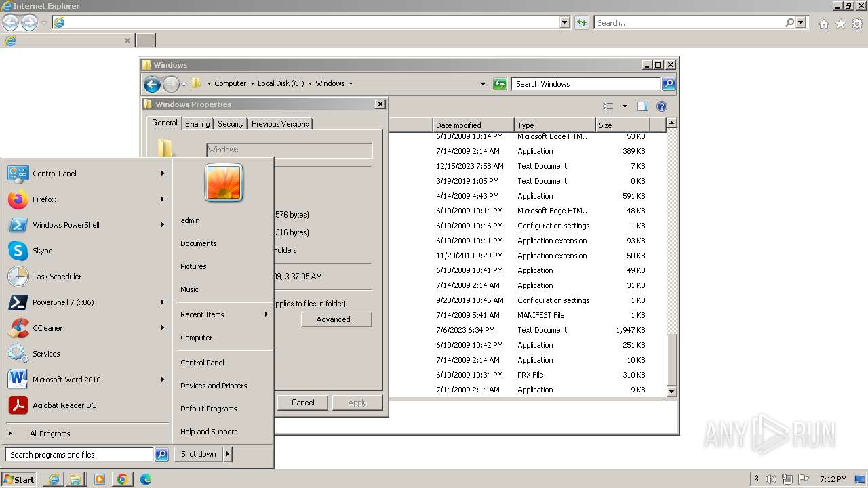Screen dimensions: 868x488
Task: Launch Acrobat Reader DC
Action: 86,405
